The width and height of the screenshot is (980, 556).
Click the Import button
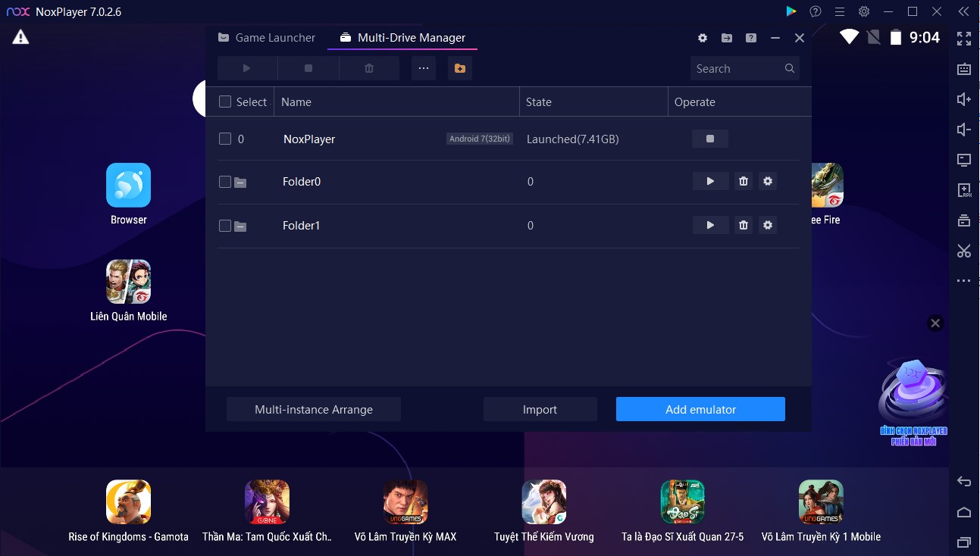point(540,409)
